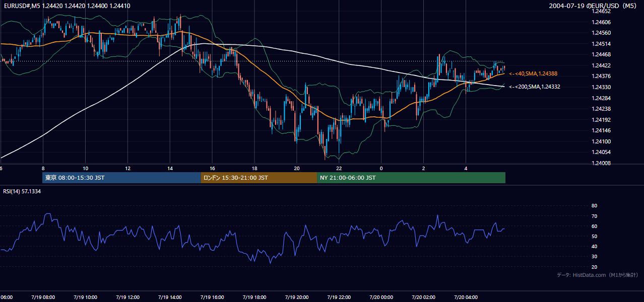Click the 2004-07-19 EUR/USD (M5) chart heading
The image size is (644, 302).
click(x=592, y=6)
